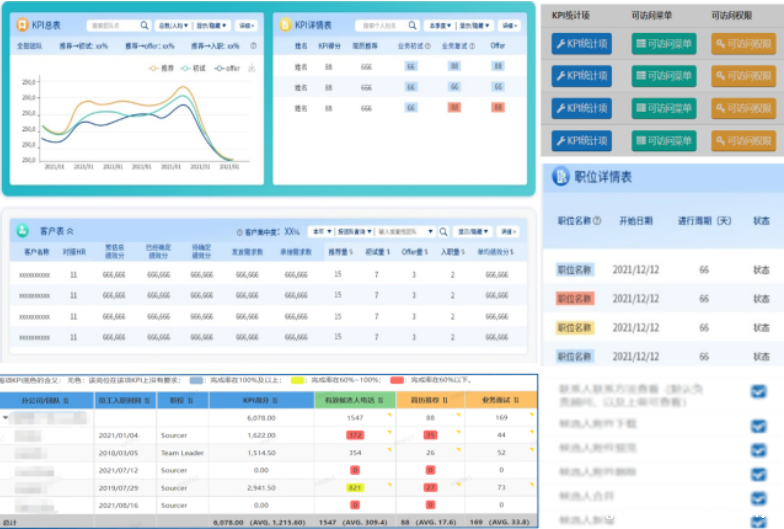Download the KPI line chart via download icon
Image resolution: width=784 pixels, height=529 pixels.
point(252,68)
